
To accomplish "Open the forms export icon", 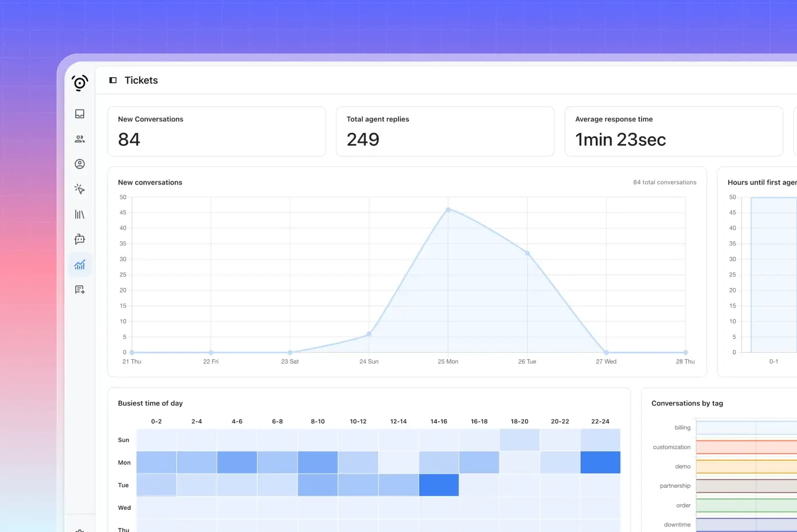I will pyautogui.click(x=80, y=289).
